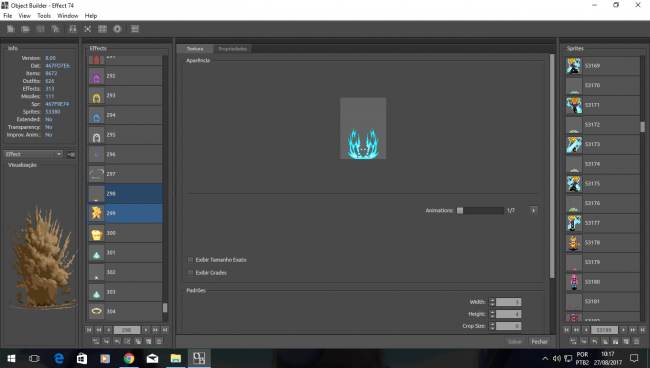Open the Effect category dropdown
The image size is (650, 368).
33,154
